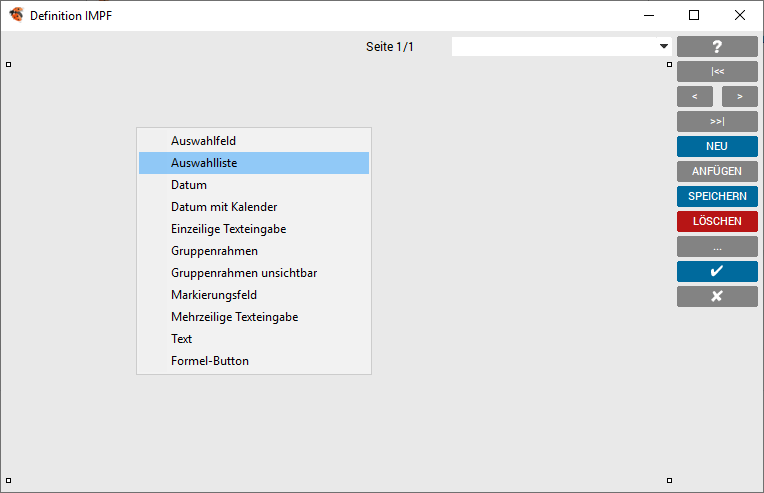
Task: Go to next page with > button
Action: (740, 96)
